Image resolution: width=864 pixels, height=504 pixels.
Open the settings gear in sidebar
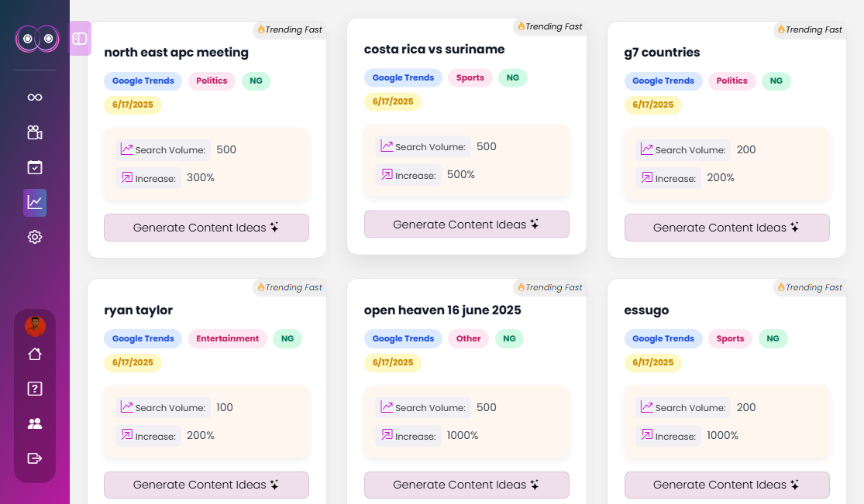tap(35, 237)
